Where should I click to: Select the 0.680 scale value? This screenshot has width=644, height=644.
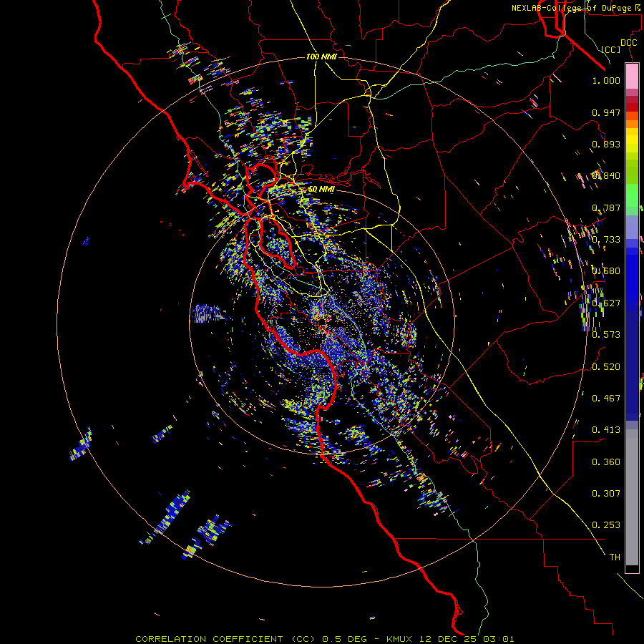[606, 271]
